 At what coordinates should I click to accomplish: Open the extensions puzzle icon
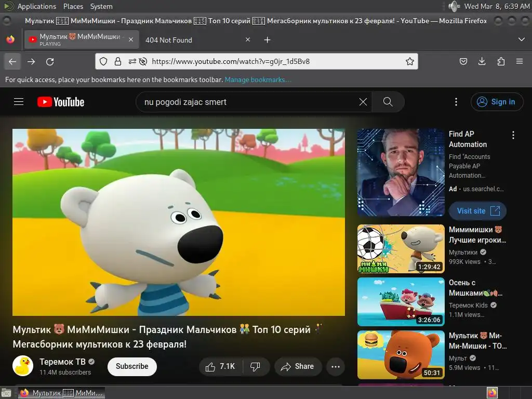[501, 61]
